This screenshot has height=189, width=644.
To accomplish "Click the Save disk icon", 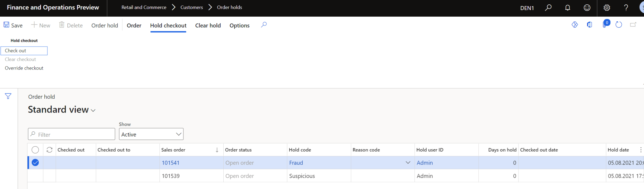I will tap(6, 25).
